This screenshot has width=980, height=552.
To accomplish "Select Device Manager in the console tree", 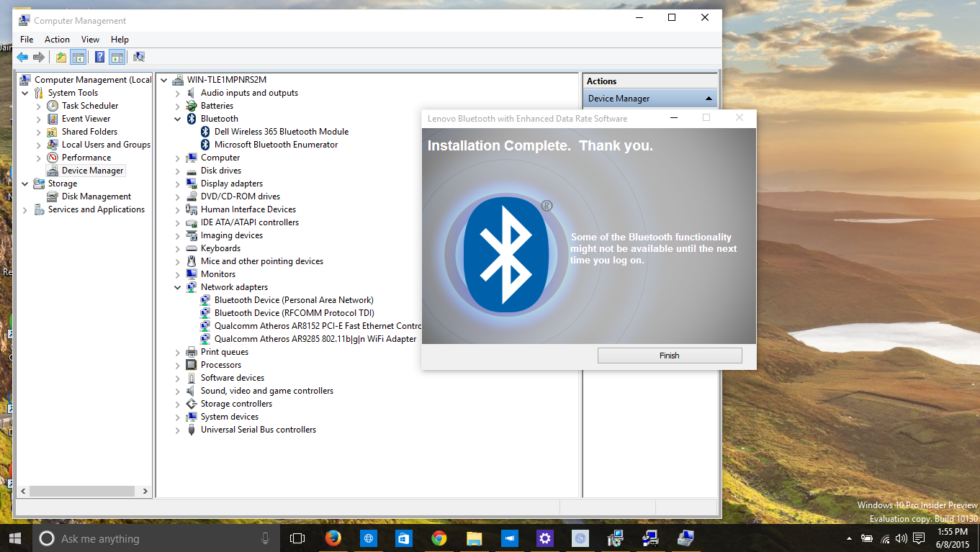I will (x=93, y=171).
